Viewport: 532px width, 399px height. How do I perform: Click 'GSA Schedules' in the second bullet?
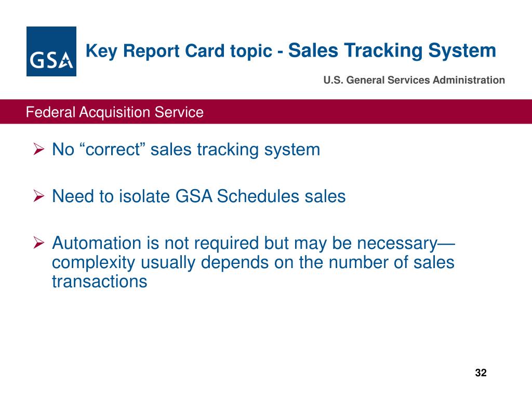(x=237, y=196)
